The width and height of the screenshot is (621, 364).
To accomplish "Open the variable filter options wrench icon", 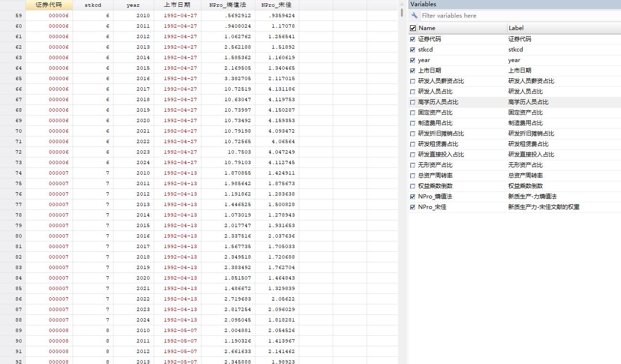I will pos(413,15).
